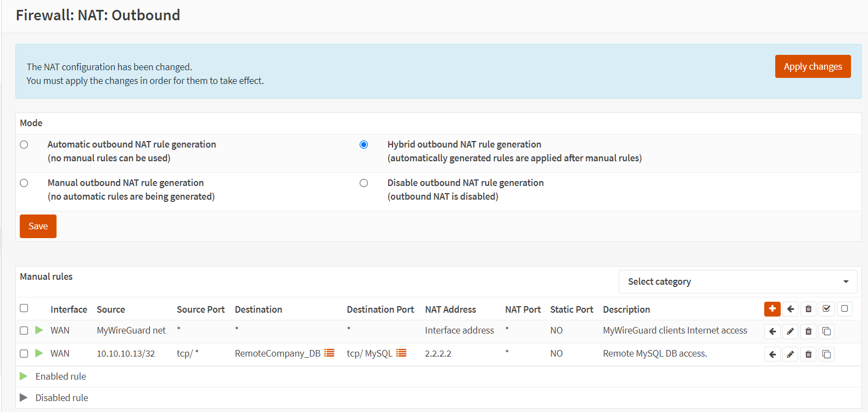Click the Enabled rule legend text

[x=60, y=376]
